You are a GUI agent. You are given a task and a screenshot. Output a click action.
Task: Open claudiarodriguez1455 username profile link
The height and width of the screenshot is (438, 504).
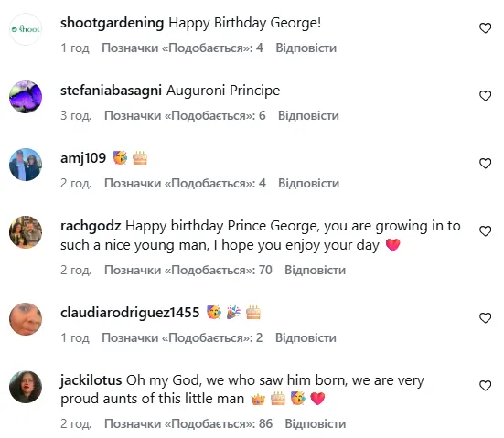[x=130, y=313]
